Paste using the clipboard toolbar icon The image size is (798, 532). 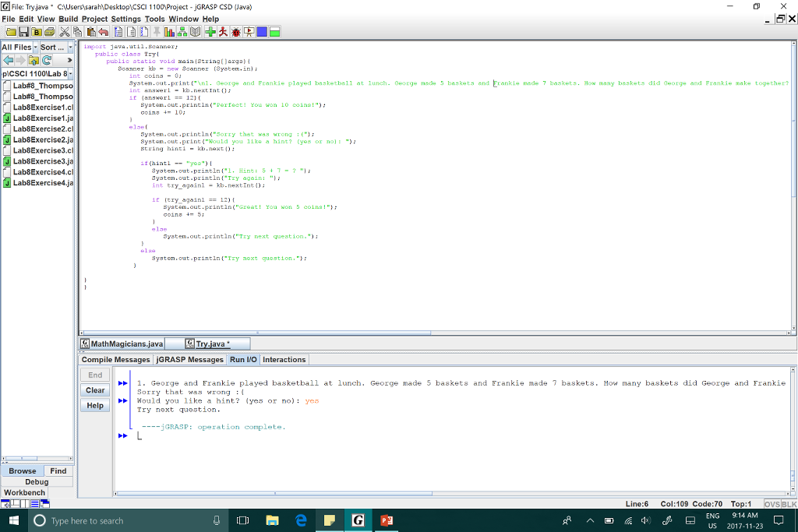[90, 31]
